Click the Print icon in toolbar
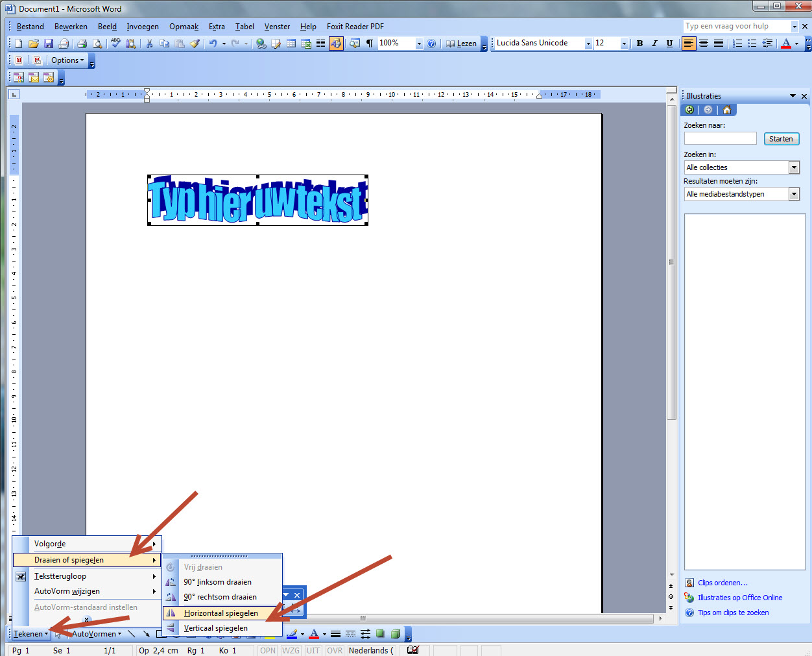 click(82, 43)
